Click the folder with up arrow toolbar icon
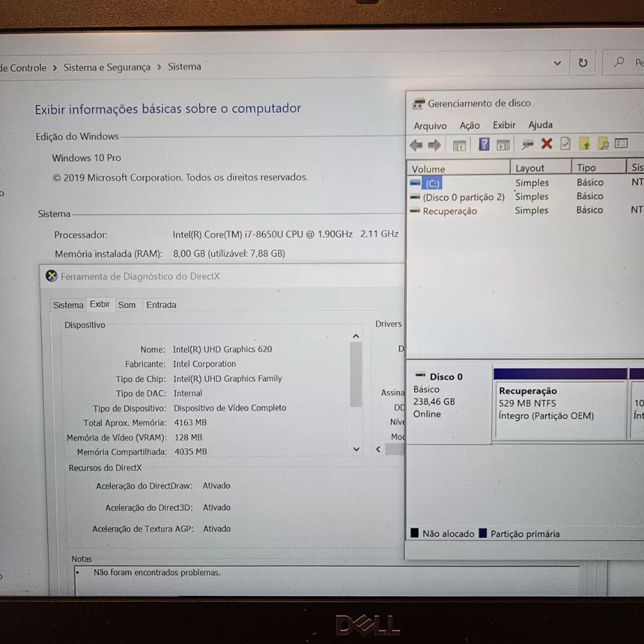 [584, 144]
